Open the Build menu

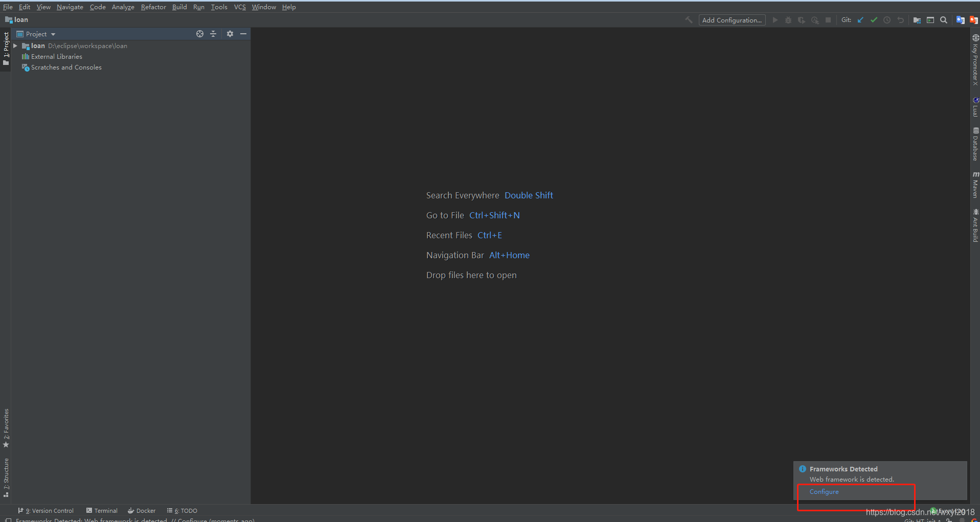click(x=179, y=7)
